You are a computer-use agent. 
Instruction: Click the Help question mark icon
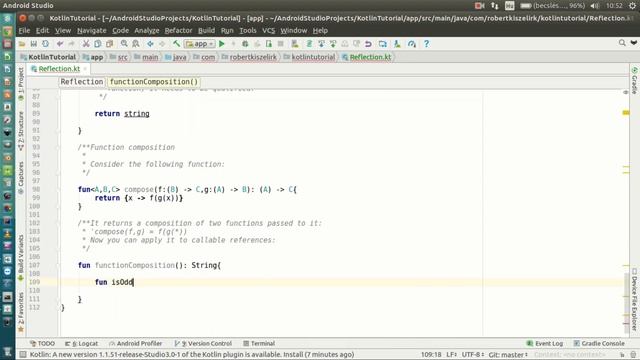click(x=426, y=44)
